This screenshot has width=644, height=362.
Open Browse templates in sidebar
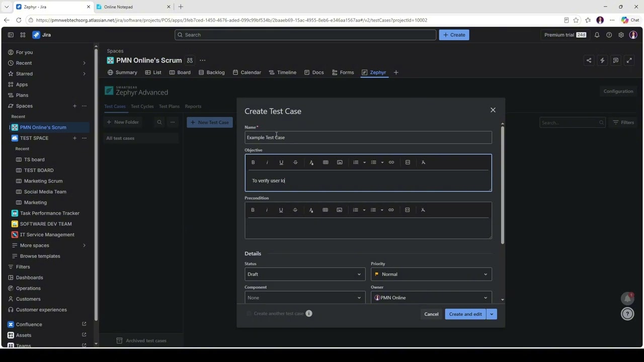(40, 256)
